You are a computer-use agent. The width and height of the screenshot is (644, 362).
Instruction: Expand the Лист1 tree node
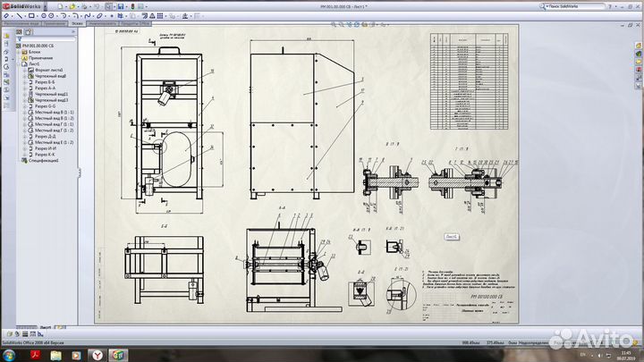click(18, 64)
